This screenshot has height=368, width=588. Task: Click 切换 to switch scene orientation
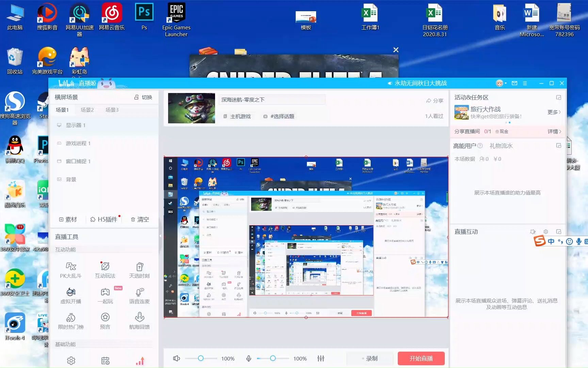143,97
